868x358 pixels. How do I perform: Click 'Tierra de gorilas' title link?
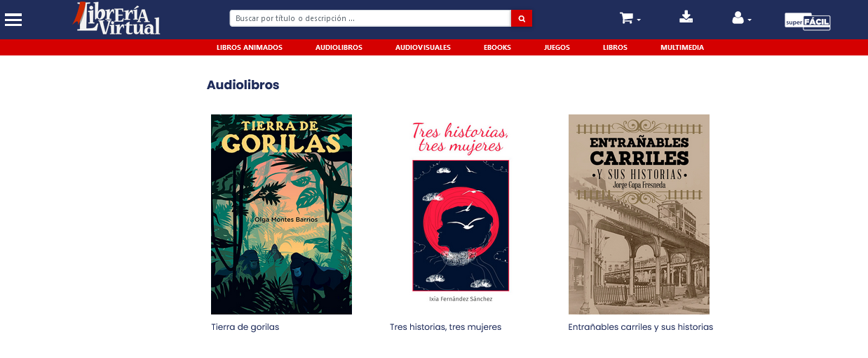(245, 327)
